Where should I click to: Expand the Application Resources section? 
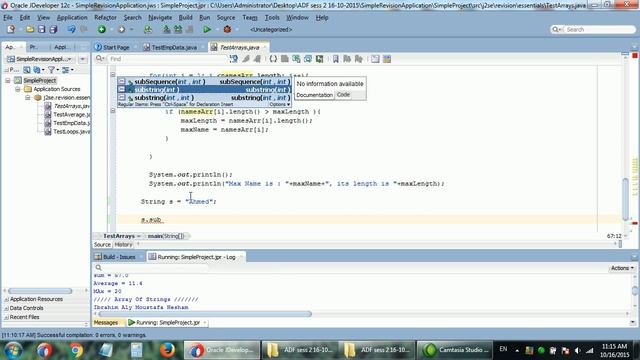[x=7, y=300]
